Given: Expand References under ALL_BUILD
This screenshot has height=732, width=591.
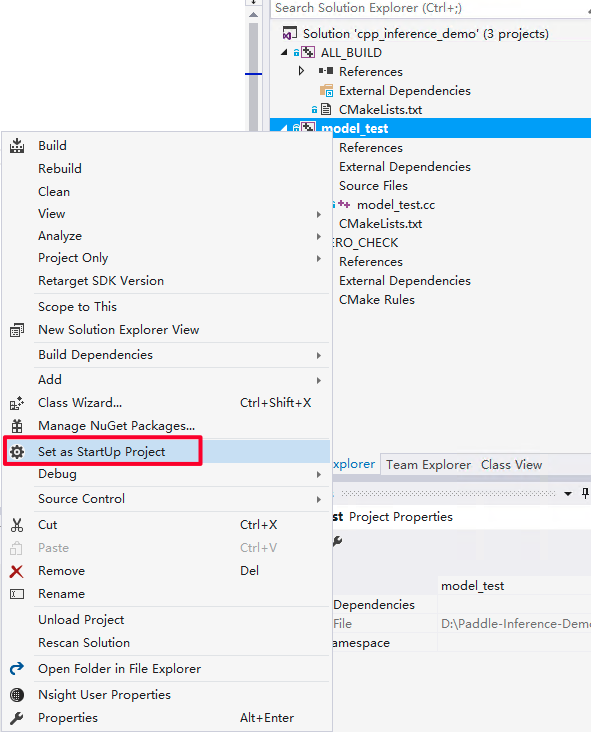Looking at the screenshot, I should coord(302,71).
